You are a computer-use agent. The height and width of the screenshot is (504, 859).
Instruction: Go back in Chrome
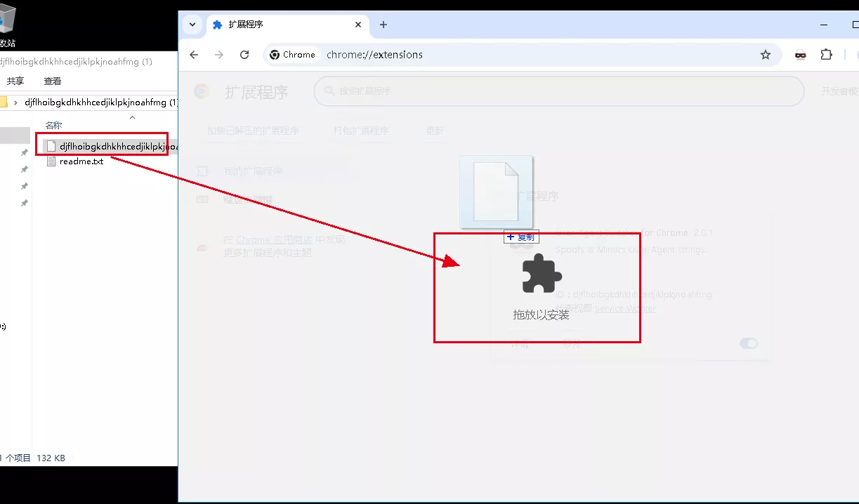195,55
